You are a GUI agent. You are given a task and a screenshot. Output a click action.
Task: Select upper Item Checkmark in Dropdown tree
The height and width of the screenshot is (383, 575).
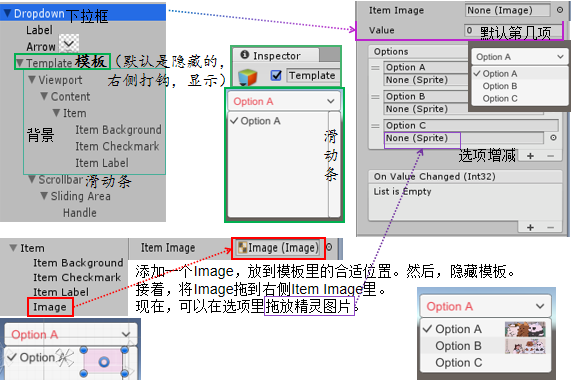(117, 146)
